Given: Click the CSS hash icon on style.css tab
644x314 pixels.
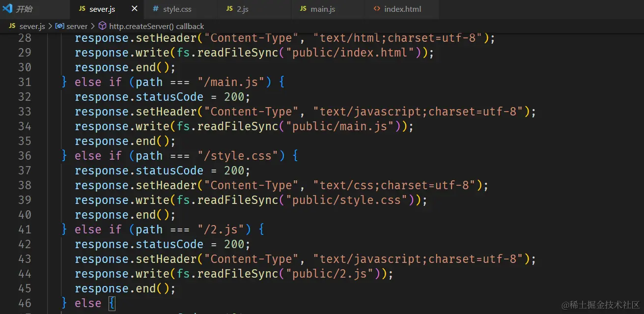Looking at the screenshot, I should pos(156,9).
